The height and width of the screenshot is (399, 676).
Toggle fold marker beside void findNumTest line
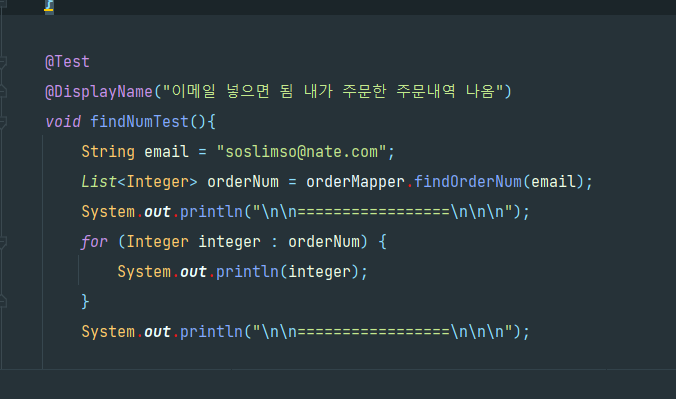pyautogui.click(x=3, y=123)
